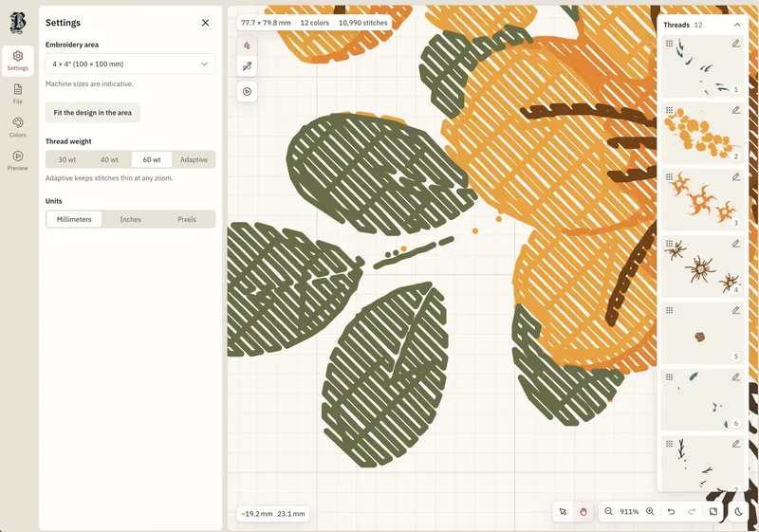The height and width of the screenshot is (532, 759).
Task: Open the Settings sidebar tab
Action: click(17, 61)
